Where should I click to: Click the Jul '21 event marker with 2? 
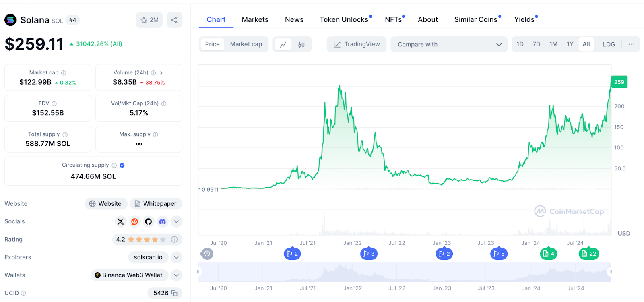click(292, 254)
